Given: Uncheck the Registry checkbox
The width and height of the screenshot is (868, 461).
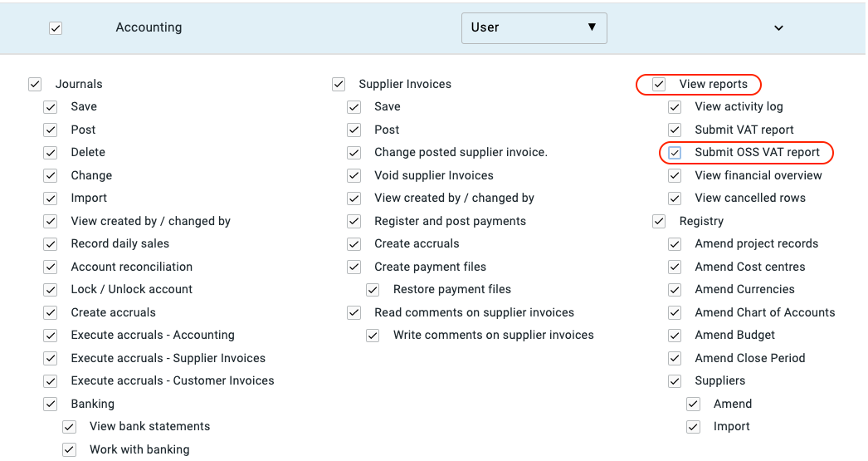Looking at the screenshot, I should coord(659,221).
